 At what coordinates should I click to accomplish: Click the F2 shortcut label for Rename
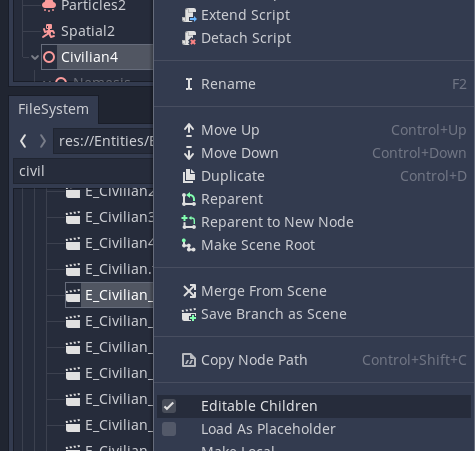(x=459, y=84)
